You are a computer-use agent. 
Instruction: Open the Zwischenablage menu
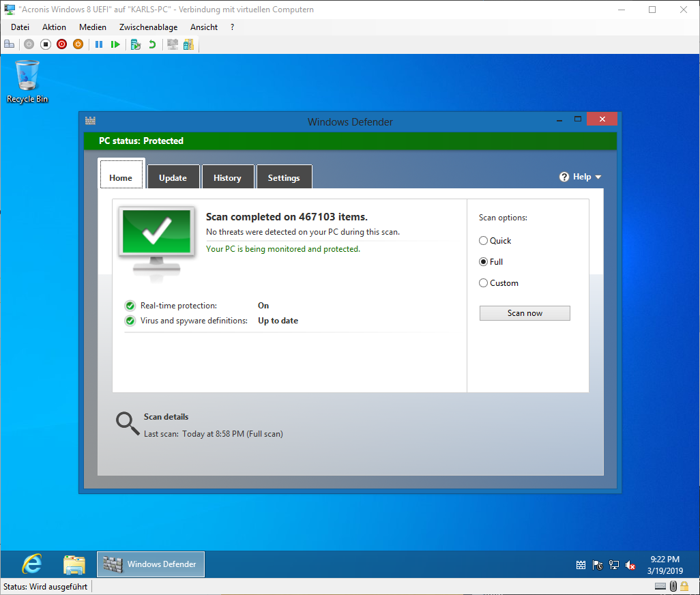[x=148, y=27]
